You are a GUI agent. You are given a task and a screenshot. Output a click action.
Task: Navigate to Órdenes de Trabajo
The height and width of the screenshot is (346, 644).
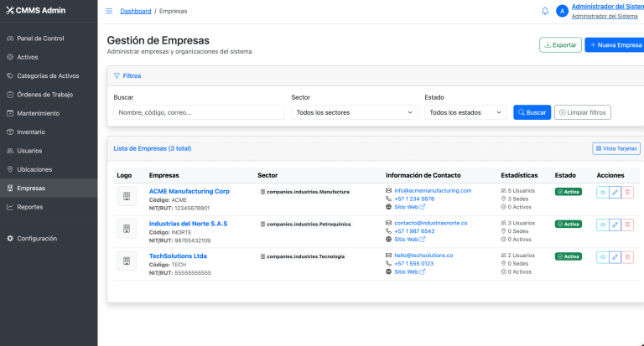pyautogui.click(x=49, y=95)
